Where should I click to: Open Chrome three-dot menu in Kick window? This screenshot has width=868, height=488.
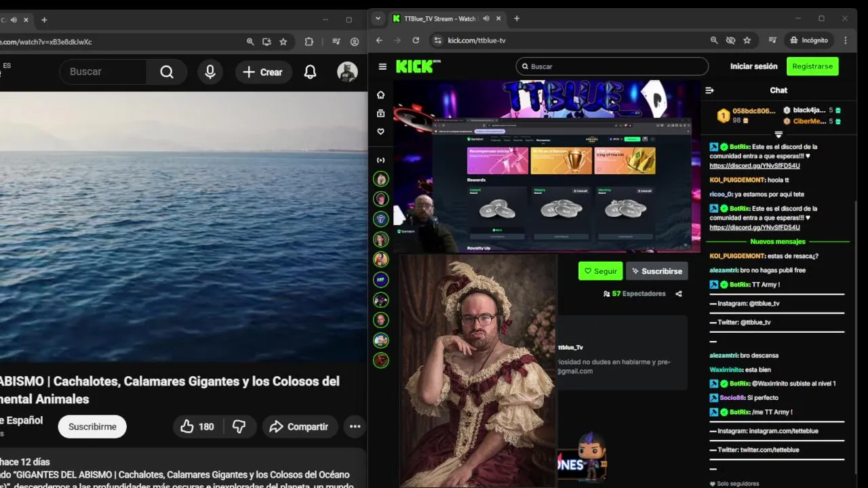(x=845, y=40)
